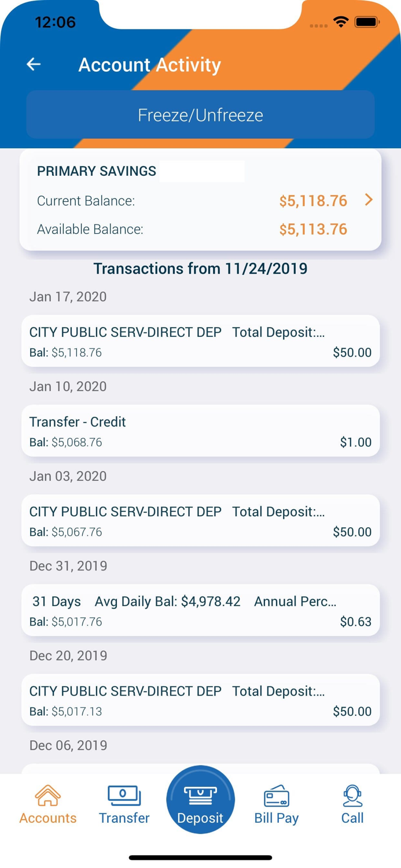This screenshot has width=401, height=868.
Task: Tap the PRIMARY SAVINGS account title
Action: pyautogui.click(x=96, y=171)
